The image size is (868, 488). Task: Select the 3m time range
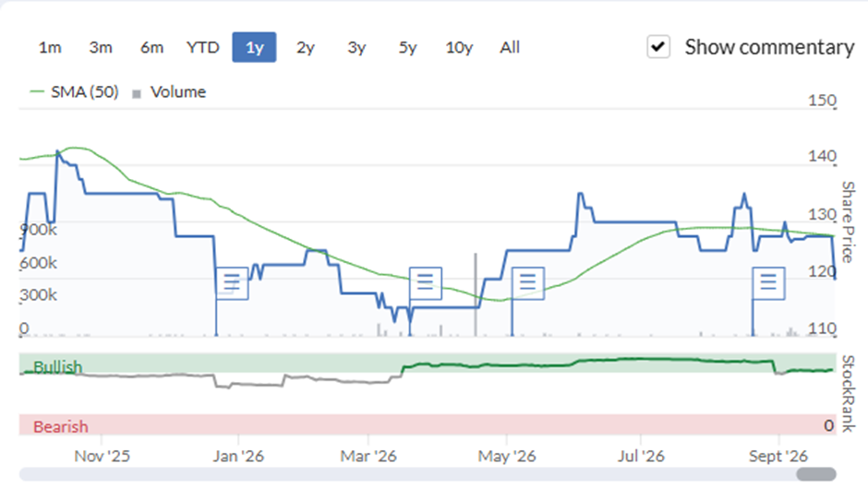(x=101, y=48)
